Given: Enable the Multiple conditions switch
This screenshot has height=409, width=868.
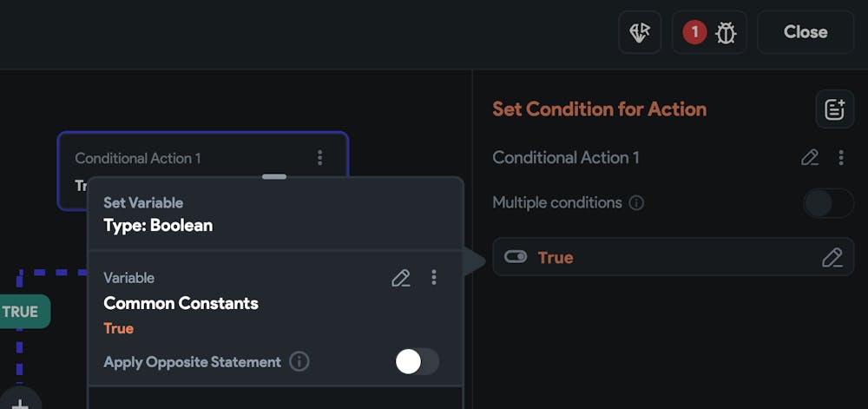Looking at the screenshot, I should [x=828, y=203].
